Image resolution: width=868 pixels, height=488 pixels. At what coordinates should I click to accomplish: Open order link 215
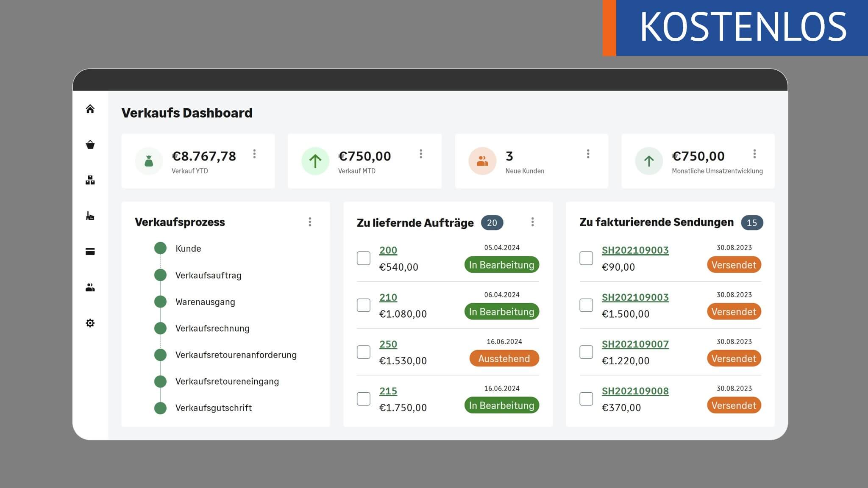[388, 391]
